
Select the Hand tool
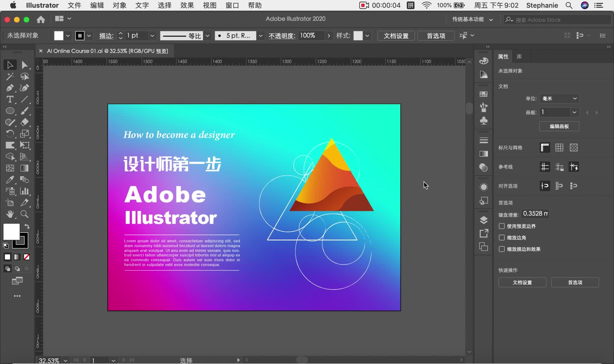(x=10, y=214)
